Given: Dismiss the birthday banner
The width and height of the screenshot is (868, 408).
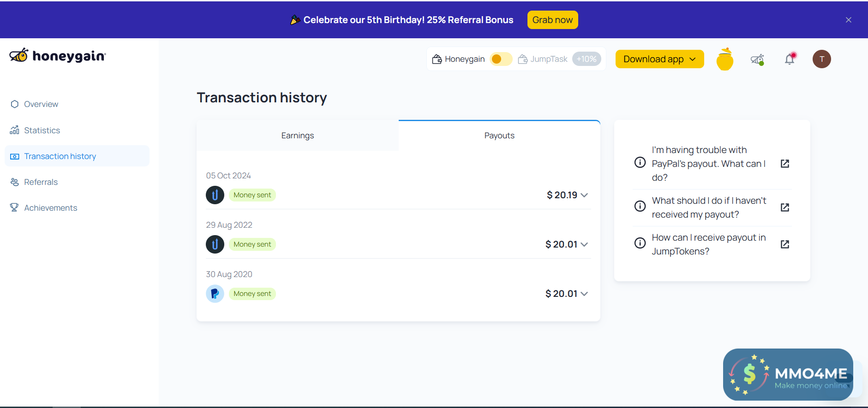Looking at the screenshot, I should (x=848, y=20).
